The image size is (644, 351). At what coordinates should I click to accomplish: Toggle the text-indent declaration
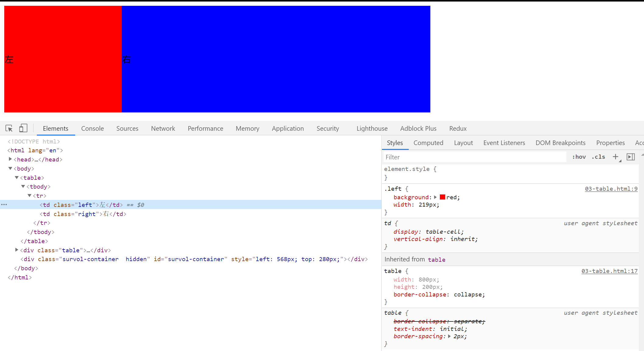click(413, 329)
